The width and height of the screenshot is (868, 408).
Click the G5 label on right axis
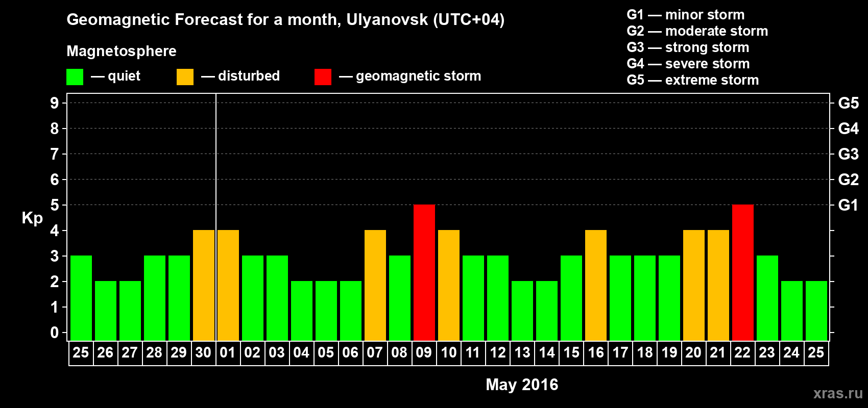(x=848, y=103)
